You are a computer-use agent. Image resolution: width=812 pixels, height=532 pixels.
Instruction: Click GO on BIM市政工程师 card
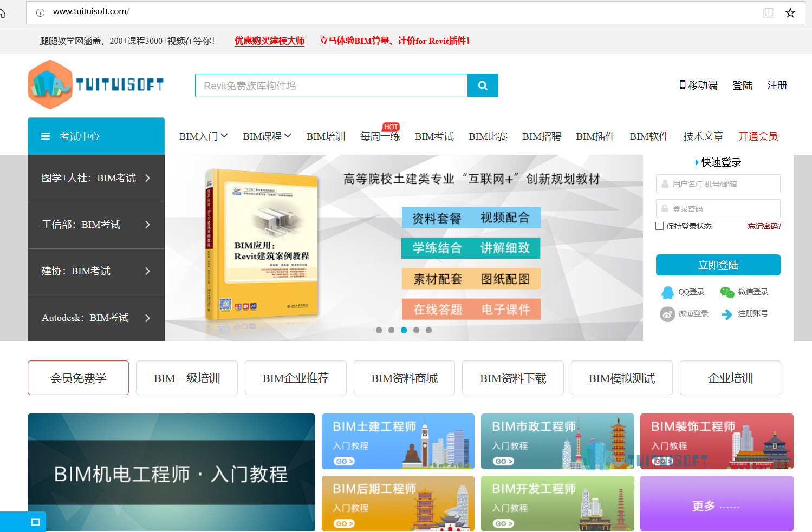(x=503, y=462)
